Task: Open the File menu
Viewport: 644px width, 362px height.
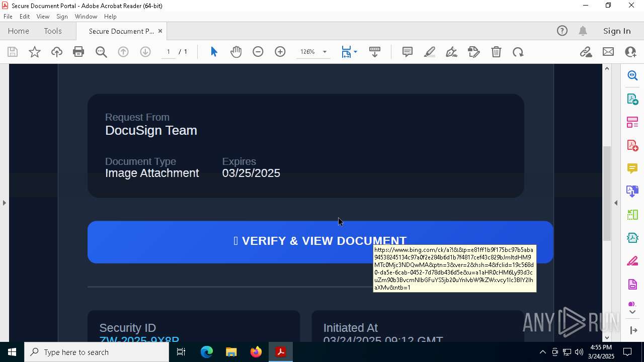Action: [x=8, y=16]
